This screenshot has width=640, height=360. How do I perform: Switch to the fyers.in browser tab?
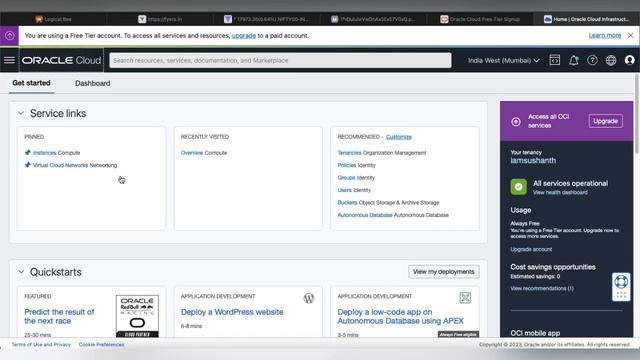click(x=160, y=19)
